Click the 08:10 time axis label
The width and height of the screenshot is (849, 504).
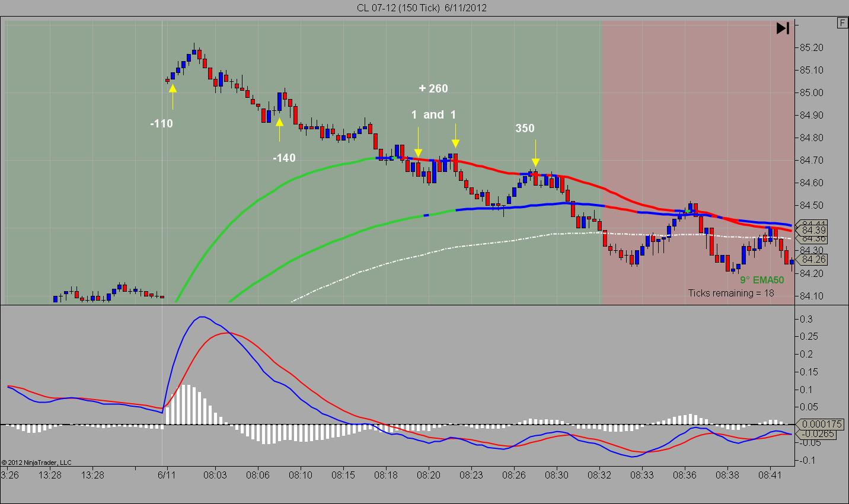pos(301,475)
